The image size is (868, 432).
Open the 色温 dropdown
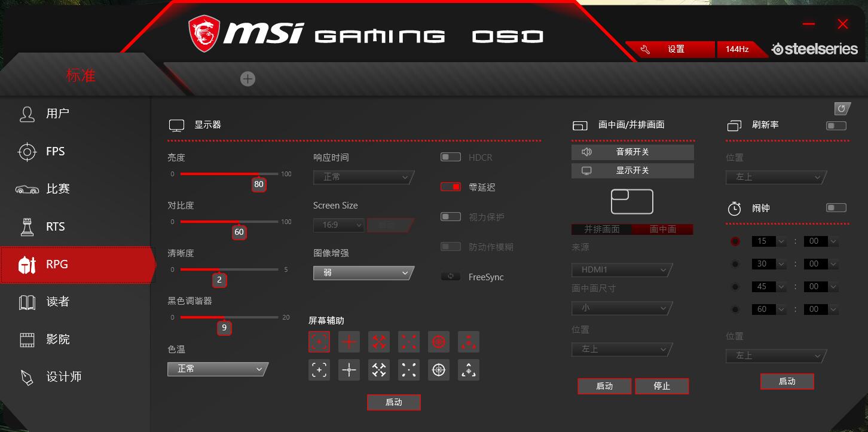[217, 369]
